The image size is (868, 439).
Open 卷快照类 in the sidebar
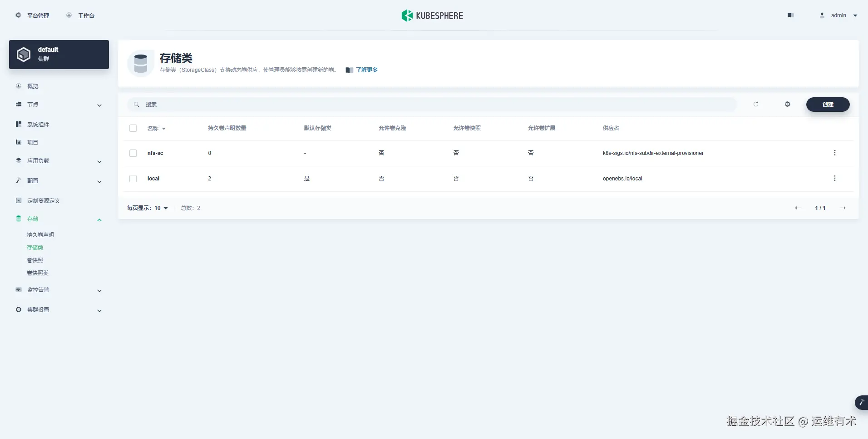tap(38, 273)
